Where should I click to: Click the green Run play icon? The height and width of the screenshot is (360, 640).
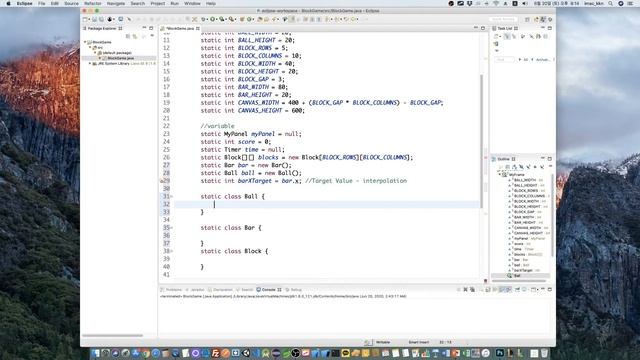(x=213, y=19)
